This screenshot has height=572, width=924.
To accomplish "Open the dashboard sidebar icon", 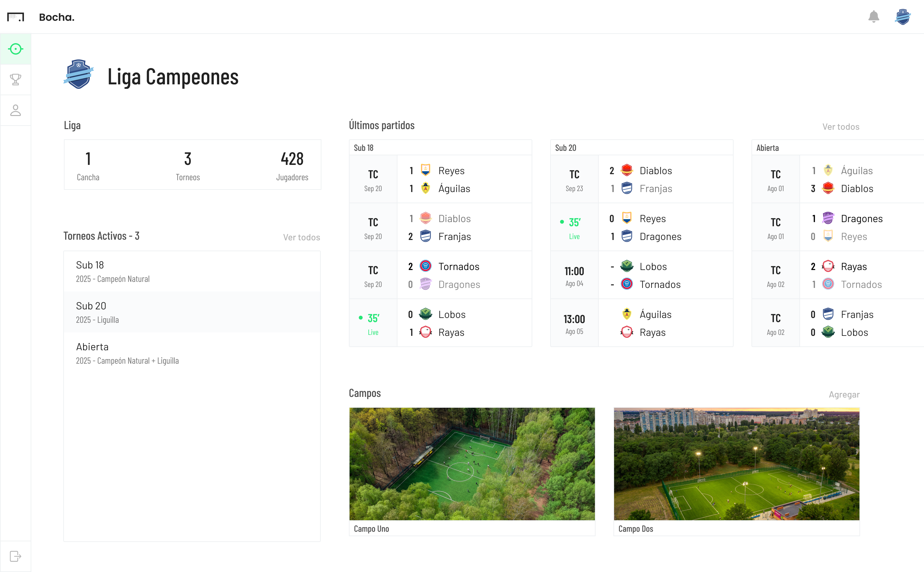I will [16, 49].
